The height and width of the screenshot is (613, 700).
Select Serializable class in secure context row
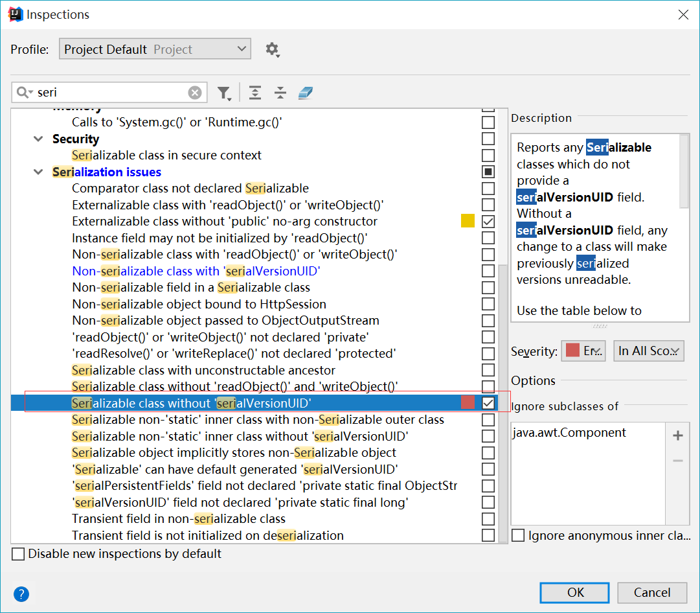coord(166,155)
